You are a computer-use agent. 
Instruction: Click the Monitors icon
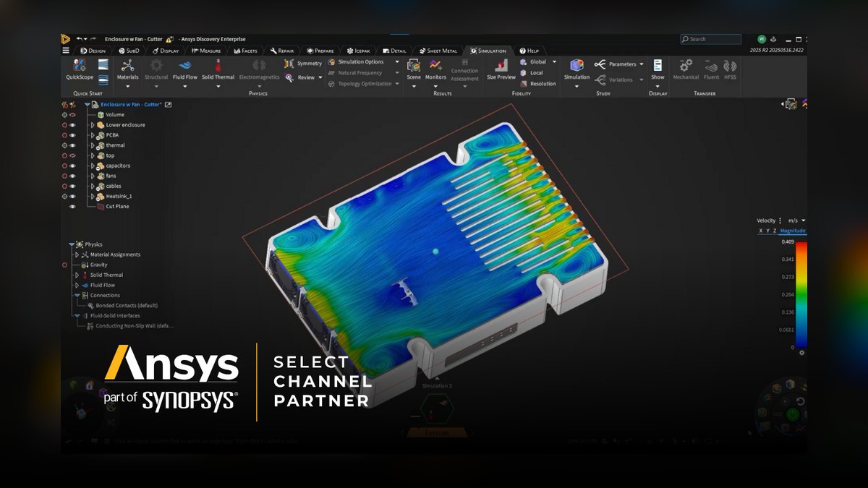click(x=435, y=66)
